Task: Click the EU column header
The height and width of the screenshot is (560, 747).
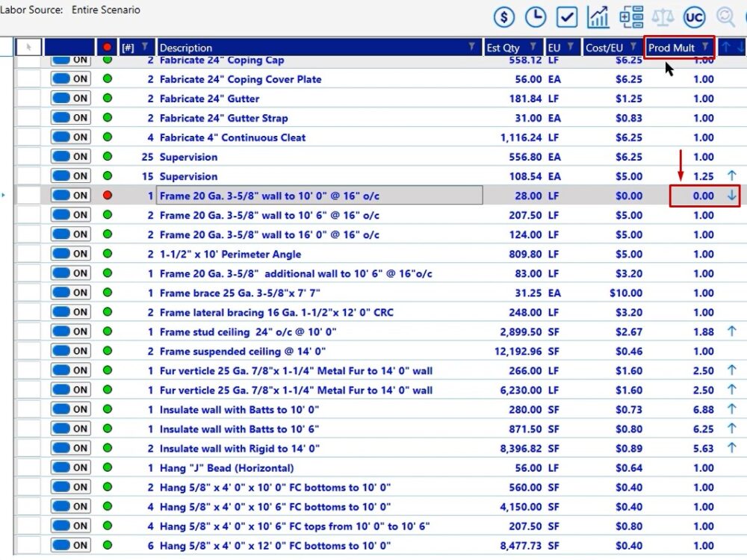Action: click(554, 48)
